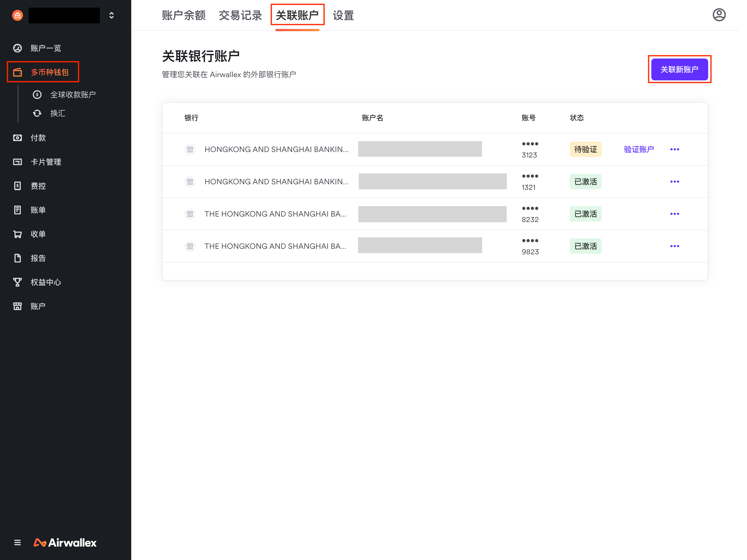Open more options for account 3123

pos(674,149)
